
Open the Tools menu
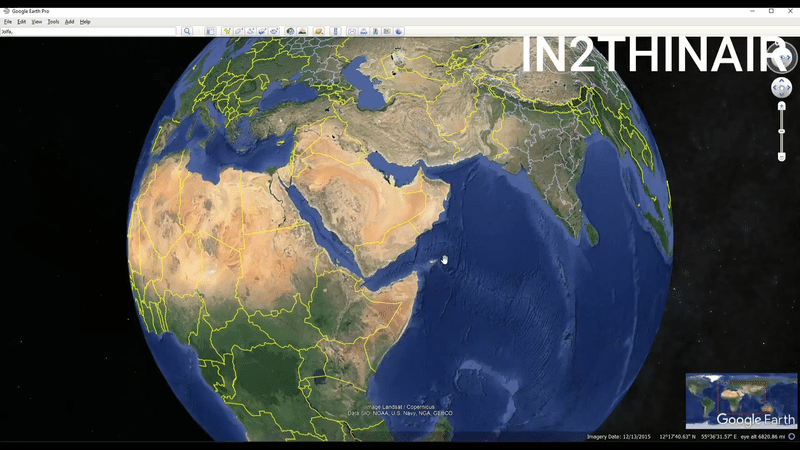tap(53, 22)
